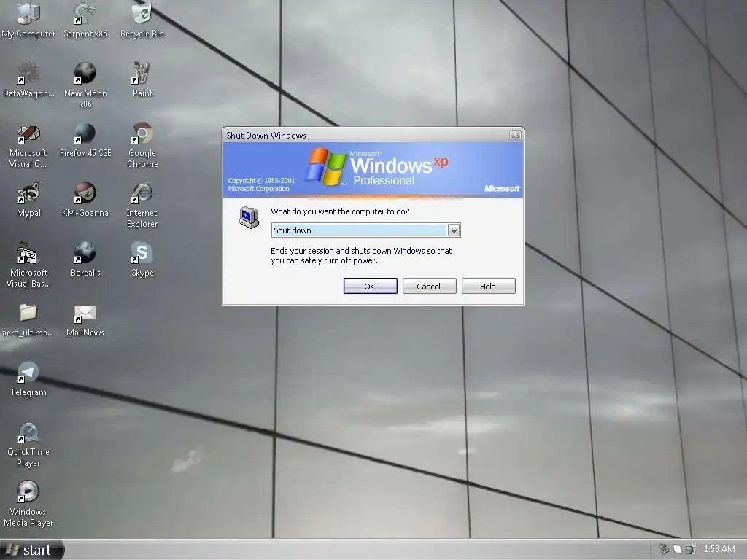Click the computer icon in shut down dialog
Viewport: 747px width, 560px height.
point(249,217)
